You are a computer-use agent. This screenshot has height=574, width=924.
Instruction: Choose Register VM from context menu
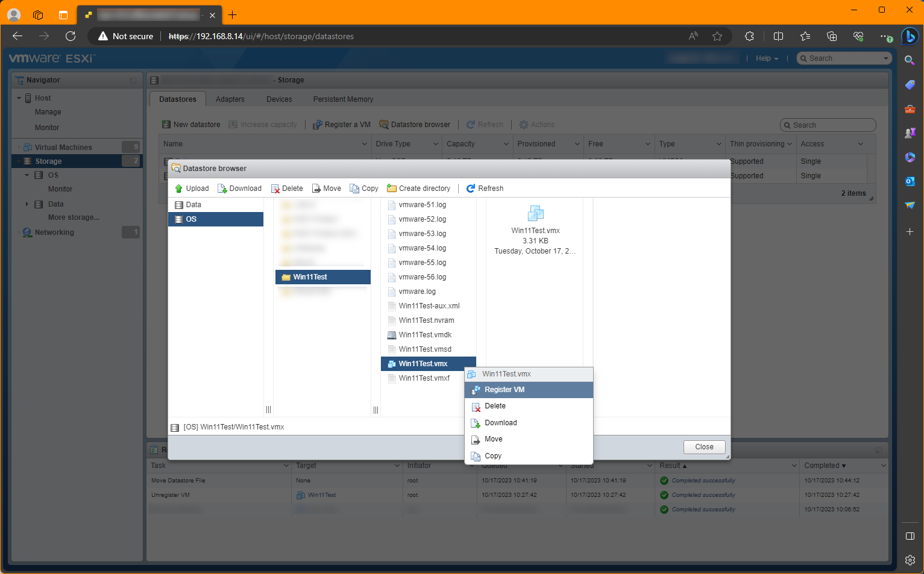[x=504, y=390]
